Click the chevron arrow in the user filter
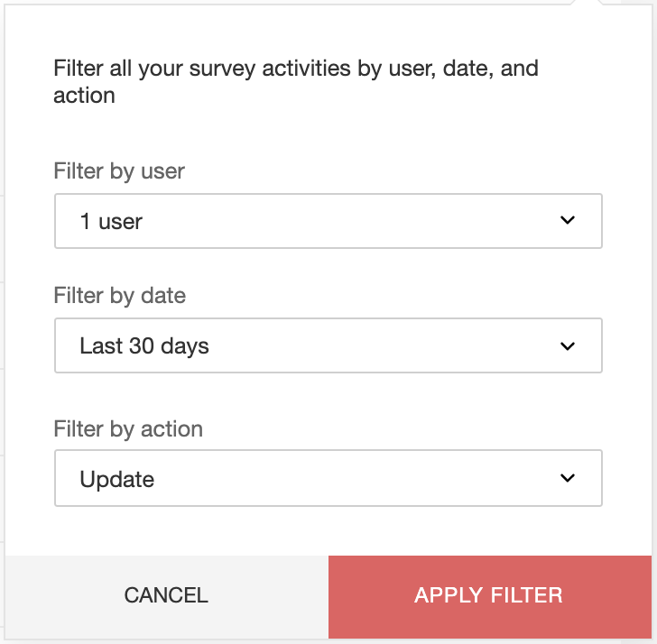This screenshot has width=657, height=644. pyautogui.click(x=568, y=221)
